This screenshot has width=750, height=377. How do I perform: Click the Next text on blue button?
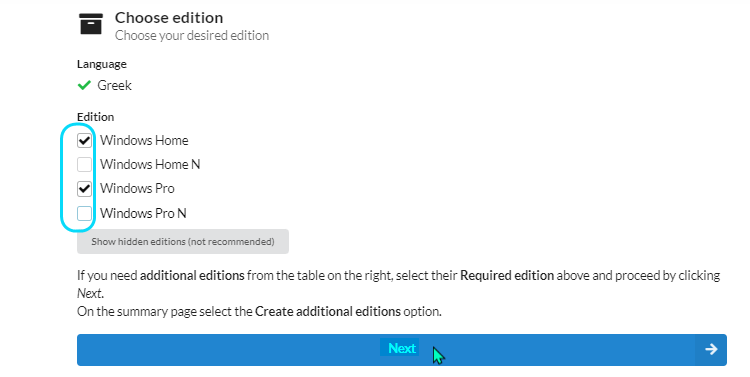pyautogui.click(x=402, y=348)
